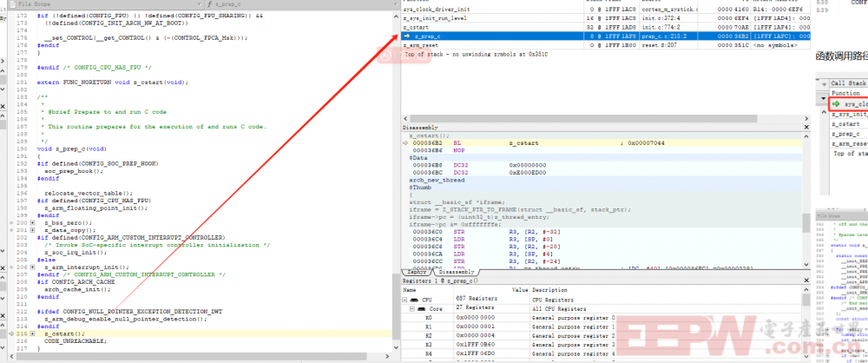The height and width of the screenshot is (363, 868).
Task: Click the call stack scroll-right arrow
Action: (806, 119)
